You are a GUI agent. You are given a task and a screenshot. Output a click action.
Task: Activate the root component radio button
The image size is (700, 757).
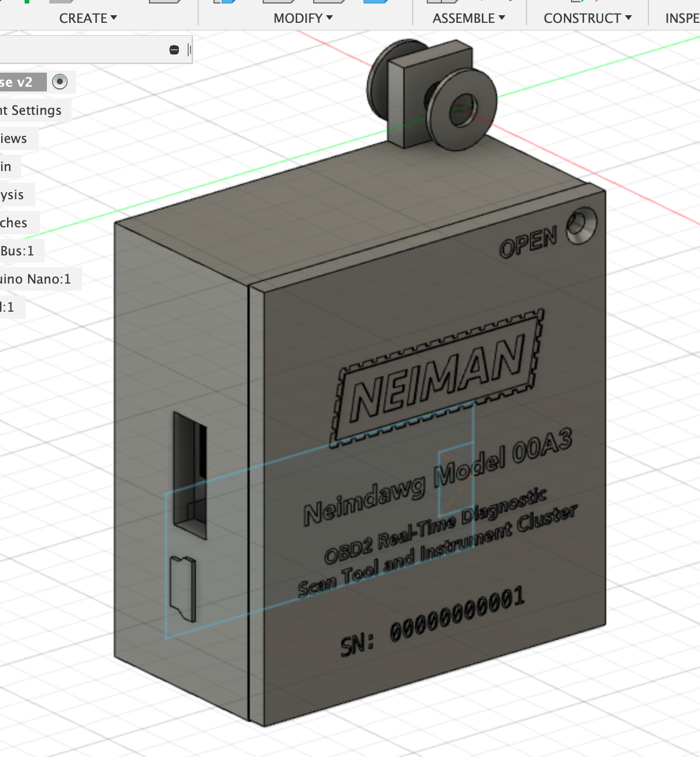click(60, 81)
